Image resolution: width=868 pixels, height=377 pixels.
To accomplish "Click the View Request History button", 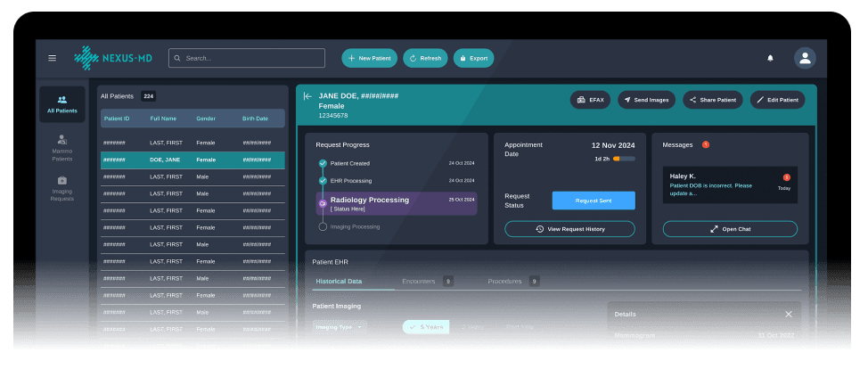I will tap(569, 229).
